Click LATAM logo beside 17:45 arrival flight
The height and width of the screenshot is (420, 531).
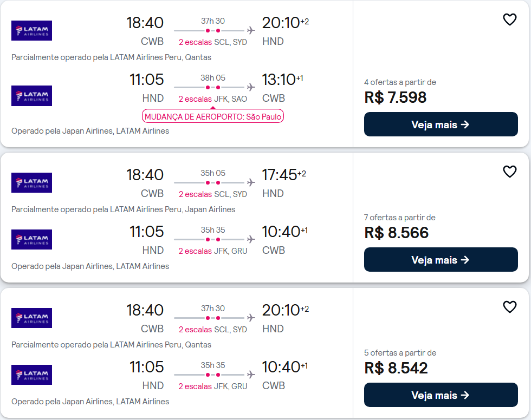tap(32, 182)
